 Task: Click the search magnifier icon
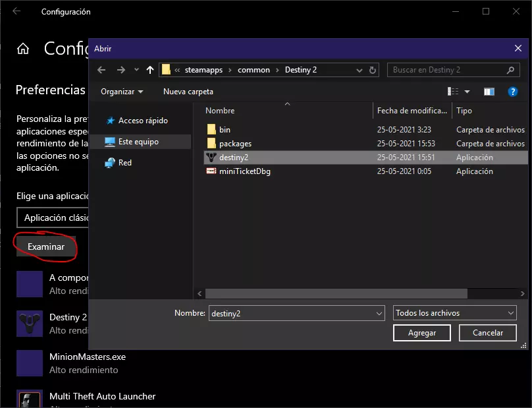[x=510, y=70]
